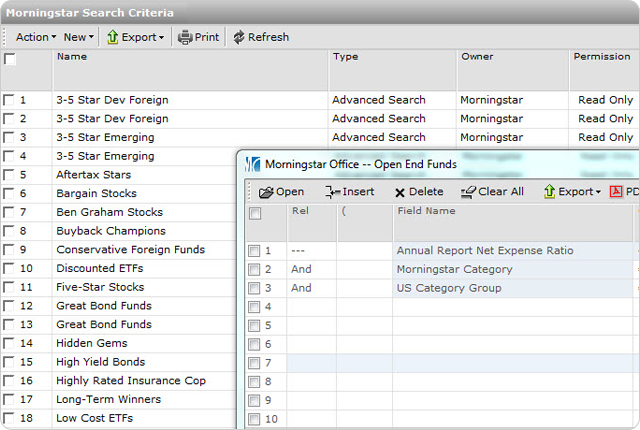The height and width of the screenshot is (430, 640).
Task: Select Five-Star Stocks search
Action: point(100,287)
